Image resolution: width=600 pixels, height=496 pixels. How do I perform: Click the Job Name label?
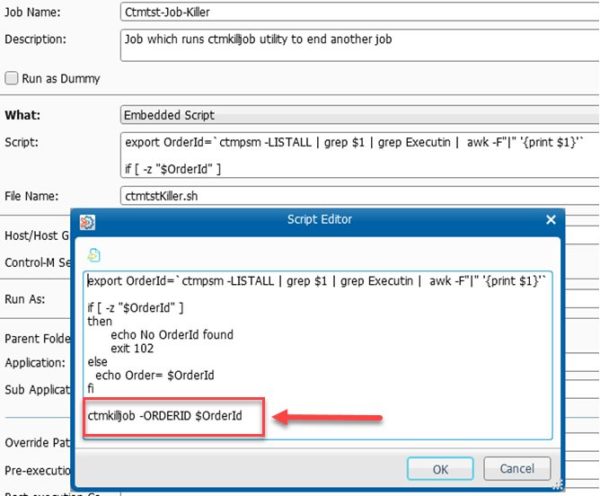[x=33, y=12]
